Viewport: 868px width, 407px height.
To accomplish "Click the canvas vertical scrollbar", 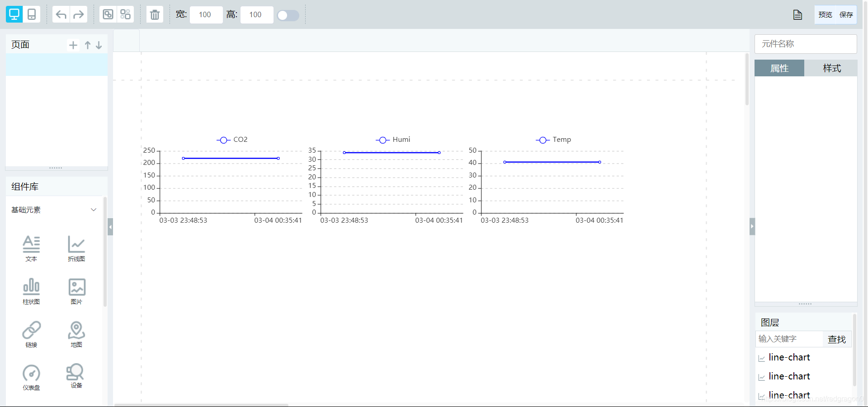I will click(x=747, y=80).
